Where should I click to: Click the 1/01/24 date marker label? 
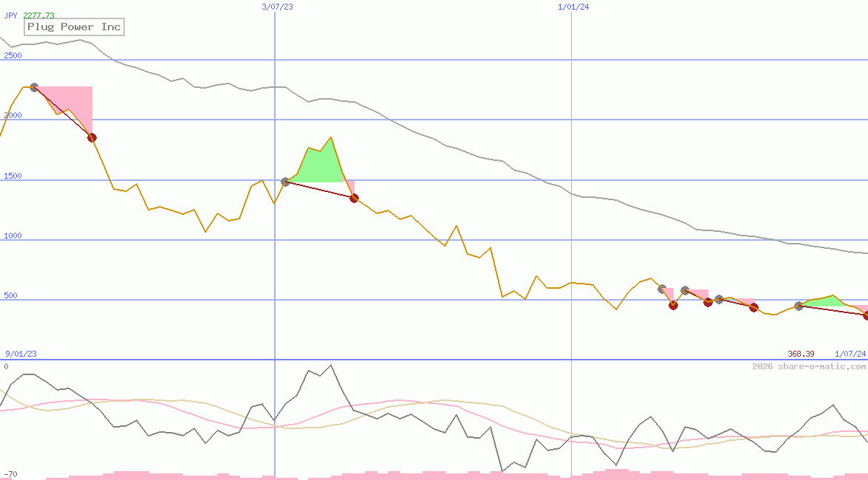(573, 7)
